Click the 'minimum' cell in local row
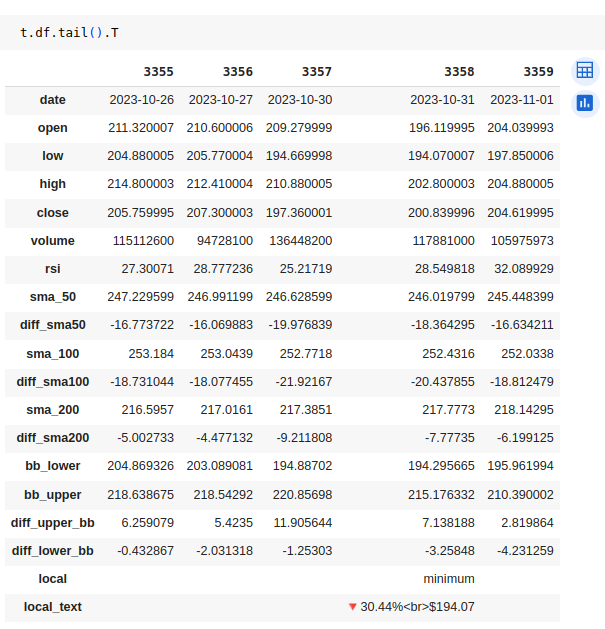 449,579
